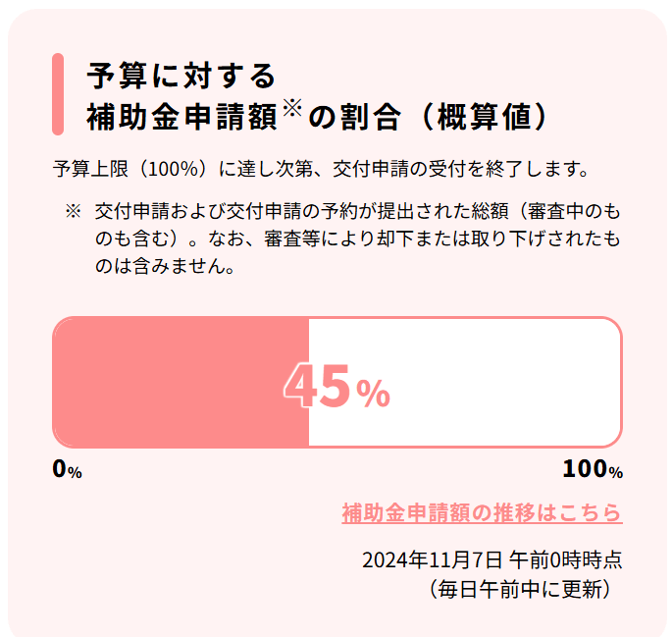Click the empty white portion of progress bar

[465, 383]
